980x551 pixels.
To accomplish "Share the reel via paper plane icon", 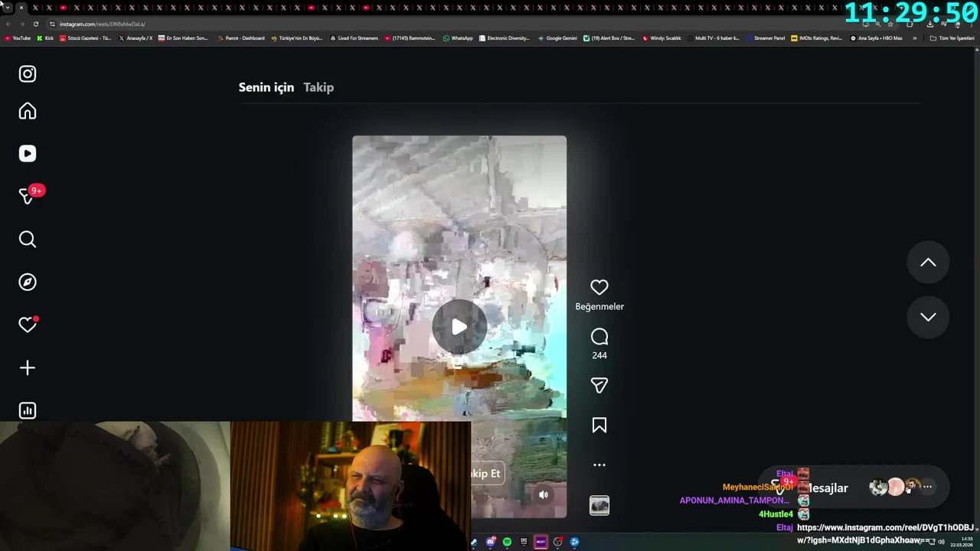I will pos(599,386).
